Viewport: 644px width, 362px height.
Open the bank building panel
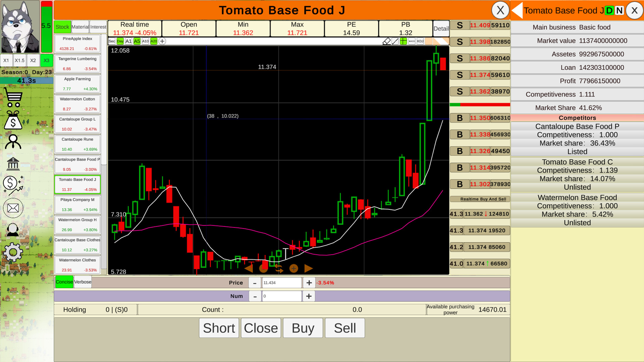13,163
